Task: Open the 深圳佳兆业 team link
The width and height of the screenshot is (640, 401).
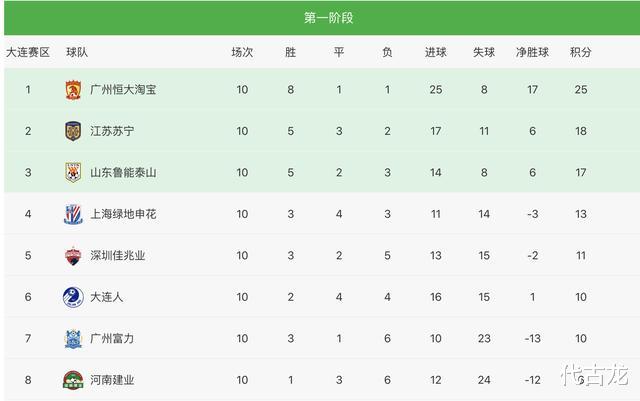Action: click(x=118, y=256)
